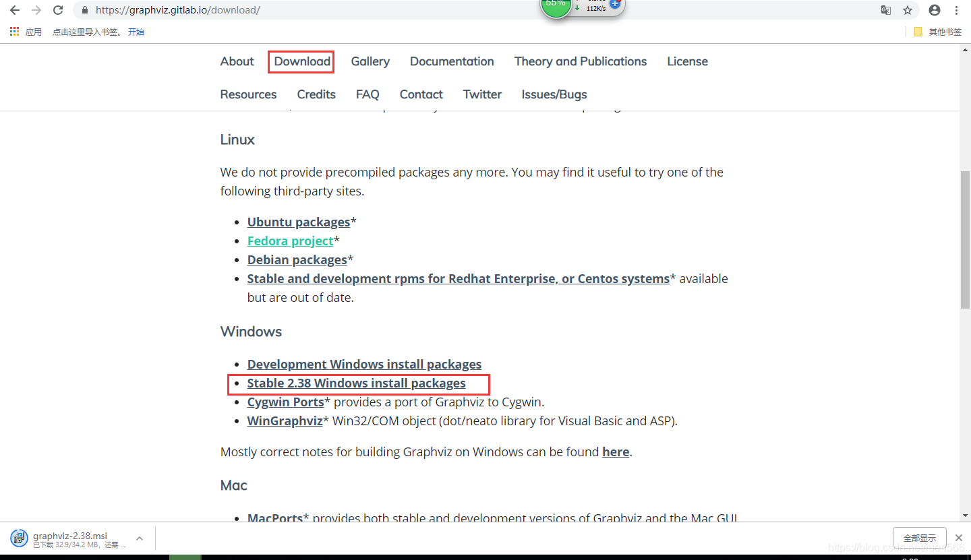Open the License menu item

click(x=688, y=61)
